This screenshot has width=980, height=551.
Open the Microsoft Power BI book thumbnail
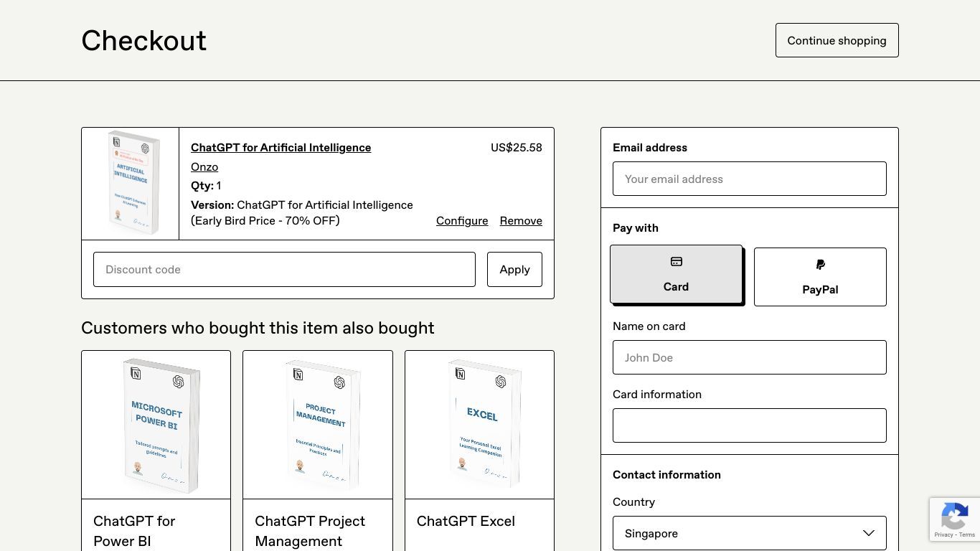pyautogui.click(x=156, y=425)
